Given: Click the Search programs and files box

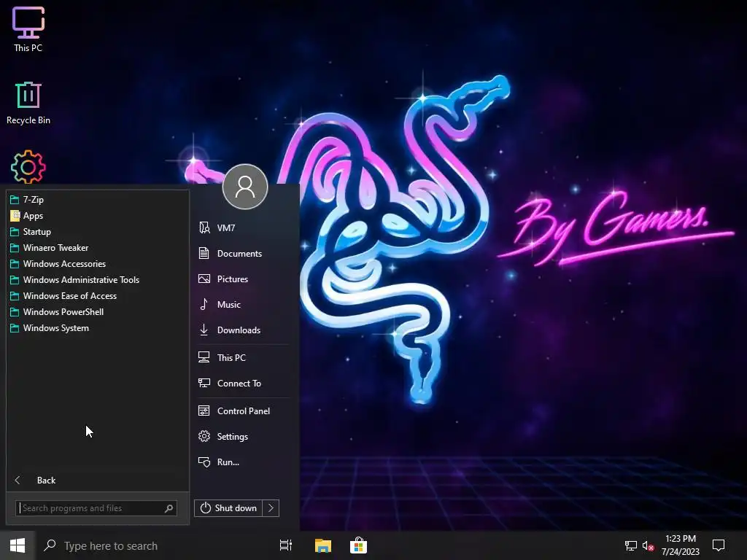Looking at the screenshot, I should [x=96, y=508].
